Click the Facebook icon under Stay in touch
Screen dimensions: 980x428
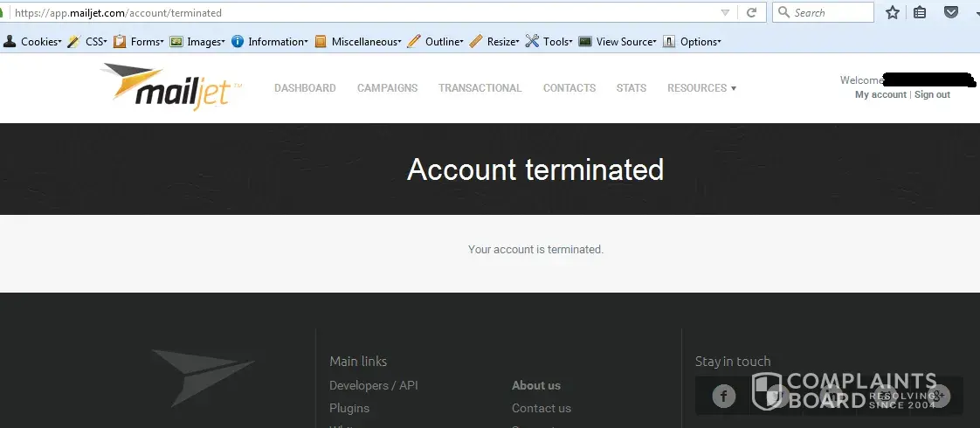pos(723,397)
